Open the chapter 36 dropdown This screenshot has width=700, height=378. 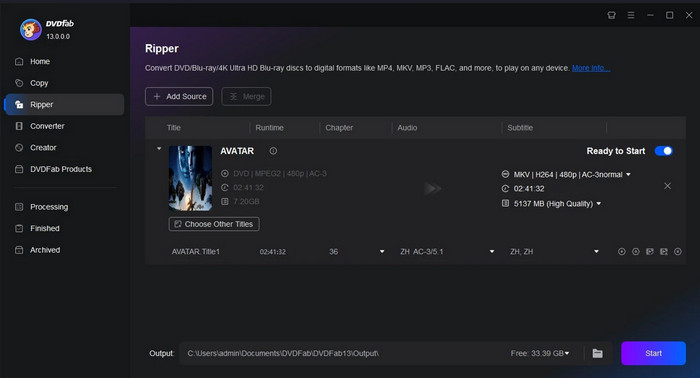[382, 252]
